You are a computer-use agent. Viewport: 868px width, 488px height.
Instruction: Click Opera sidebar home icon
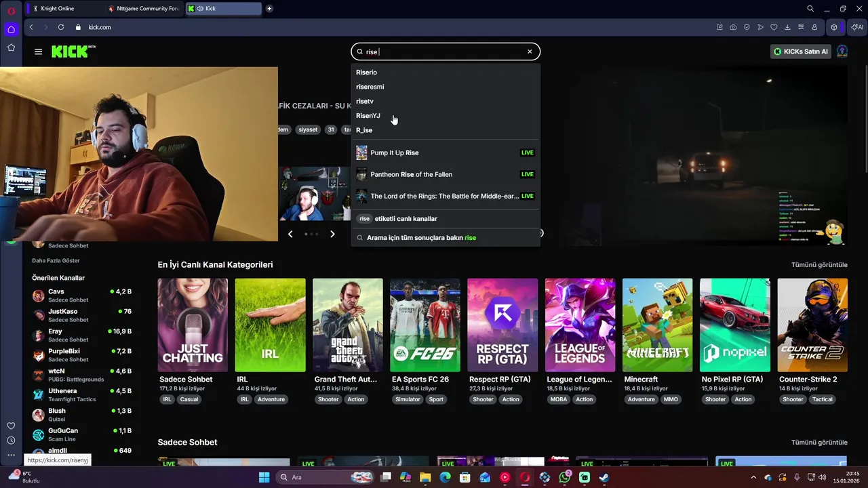click(11, 29)
